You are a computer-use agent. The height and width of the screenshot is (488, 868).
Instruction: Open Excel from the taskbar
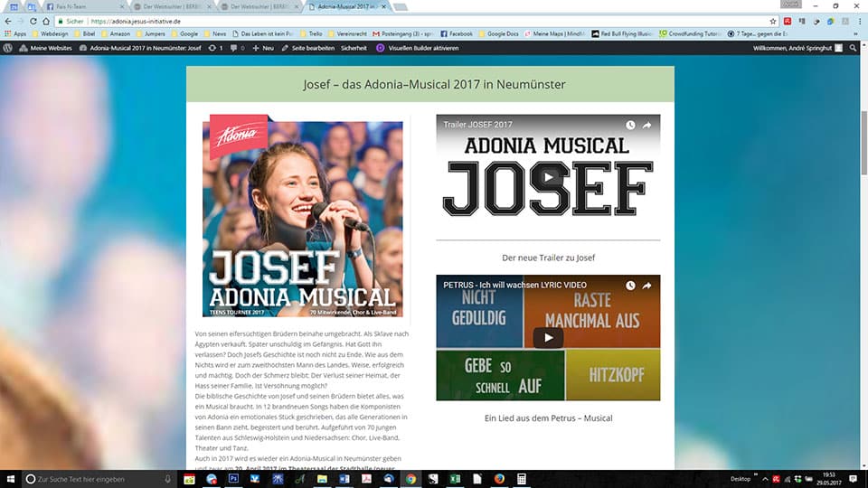click(455, 479)
